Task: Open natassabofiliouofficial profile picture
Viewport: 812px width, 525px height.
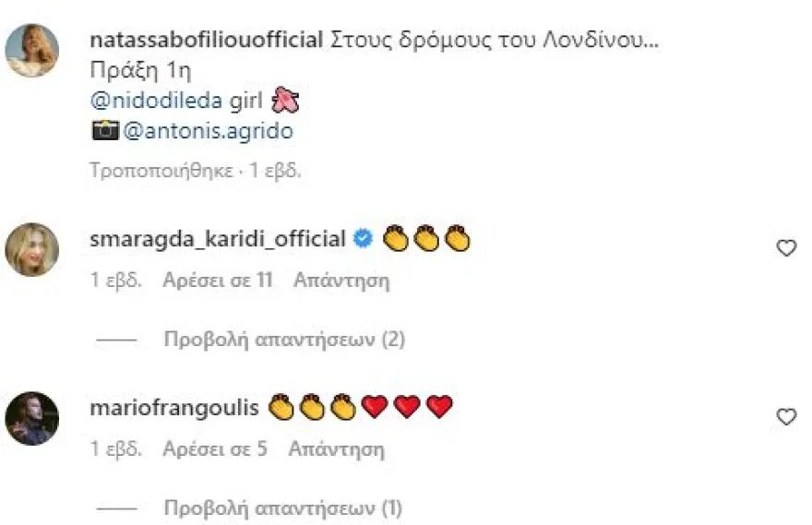Action: pos(32,50)
